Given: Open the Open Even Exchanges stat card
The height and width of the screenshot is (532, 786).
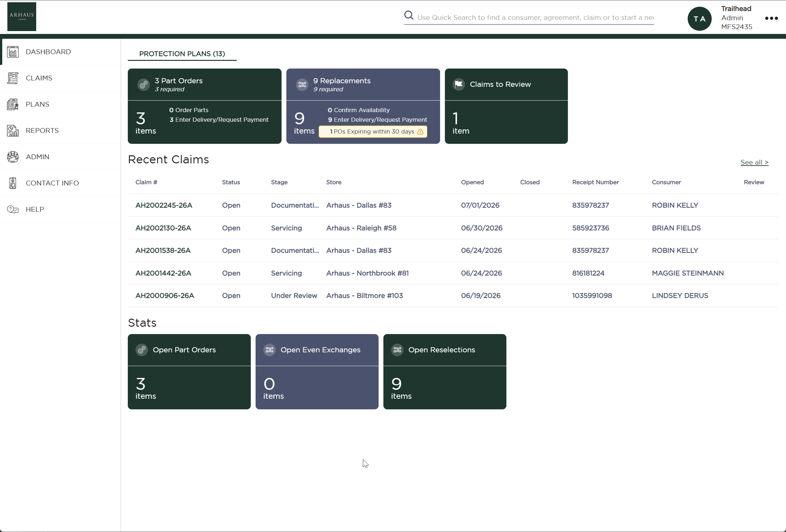Looking at the screenshot, I should coord(317,372).
